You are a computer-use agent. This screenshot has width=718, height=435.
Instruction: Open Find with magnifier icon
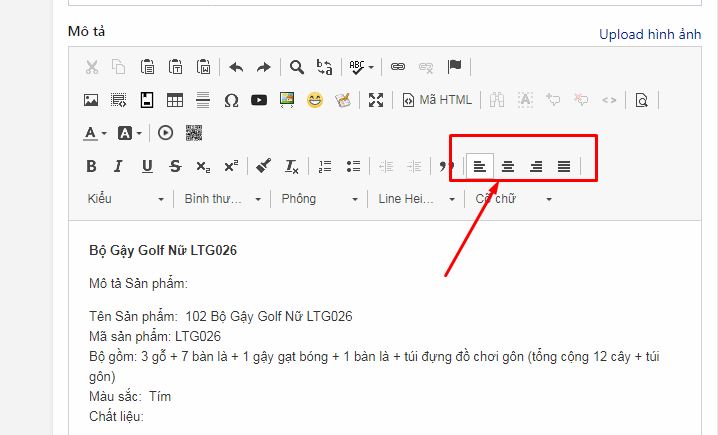click(x=296, y=67)
